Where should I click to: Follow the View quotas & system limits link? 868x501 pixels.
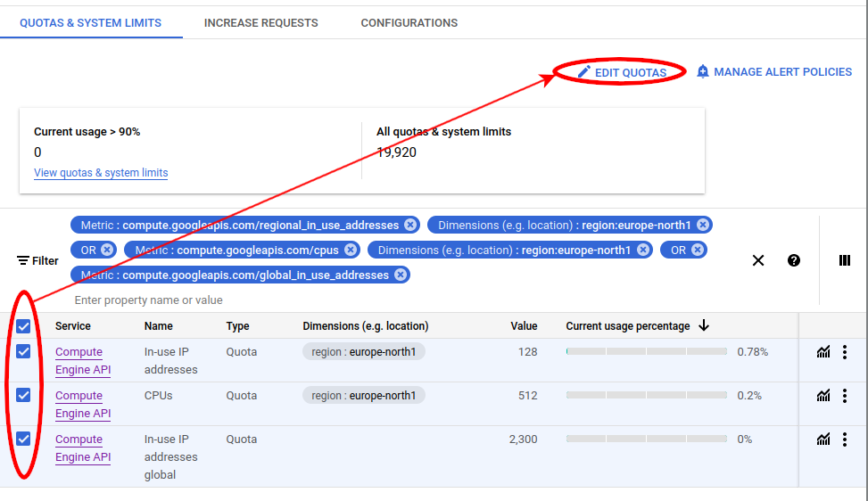101,173
